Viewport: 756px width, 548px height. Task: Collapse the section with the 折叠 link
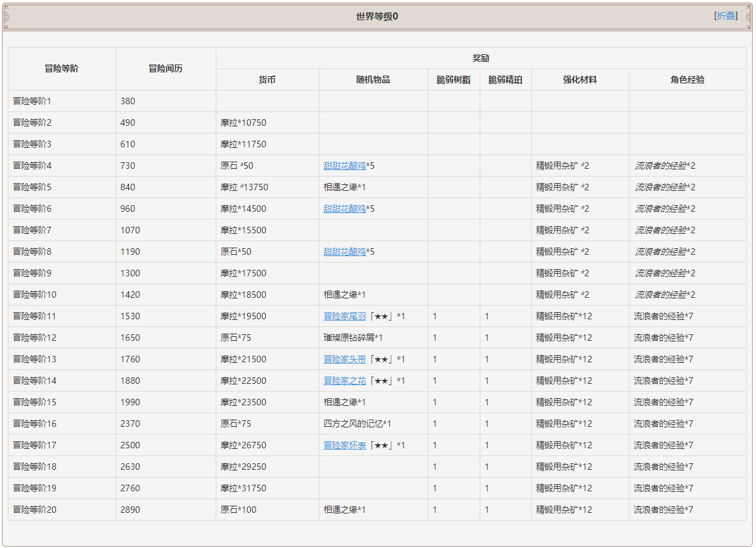point(725,16)
